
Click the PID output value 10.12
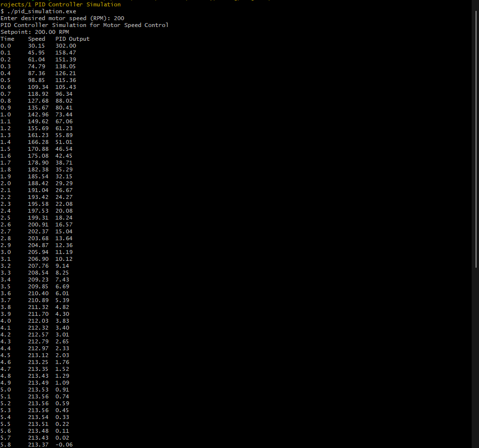click(64, 259)
